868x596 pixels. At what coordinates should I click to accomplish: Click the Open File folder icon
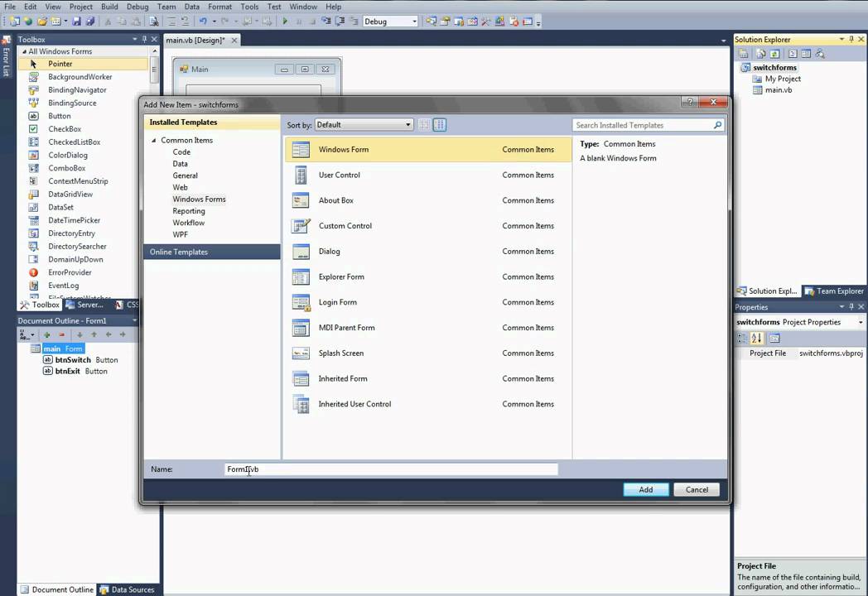42,21
